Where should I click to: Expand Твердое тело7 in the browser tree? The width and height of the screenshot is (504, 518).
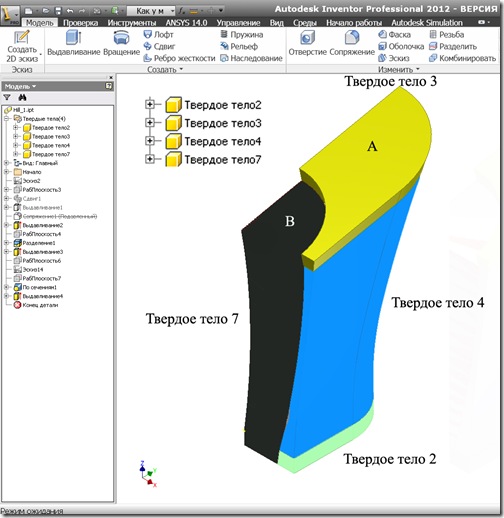(x=16, y=154)
